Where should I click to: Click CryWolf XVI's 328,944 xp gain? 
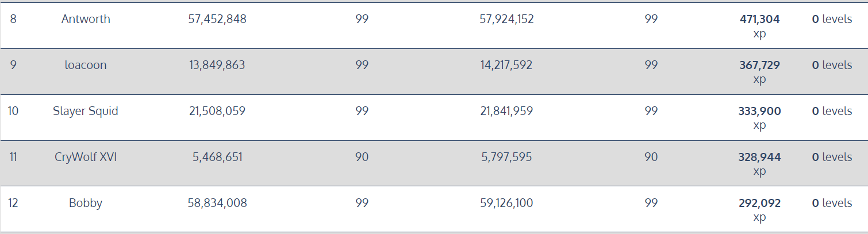[x=759, y=164]
